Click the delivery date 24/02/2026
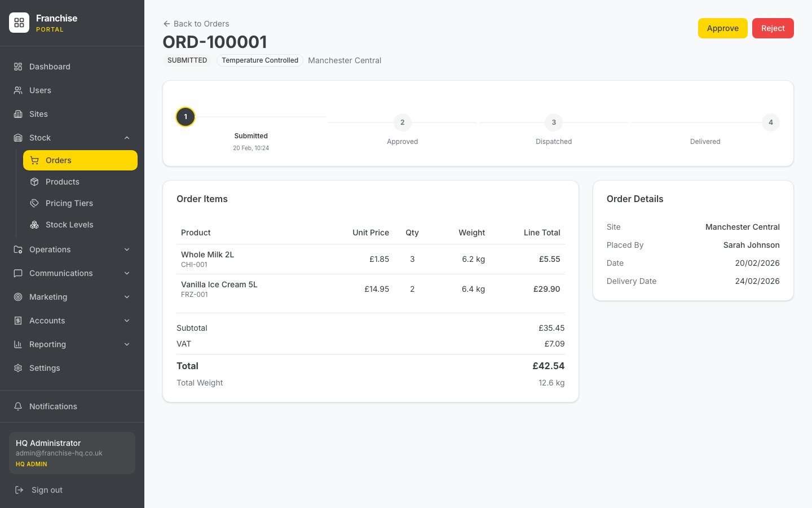 (x=757, y=281)
